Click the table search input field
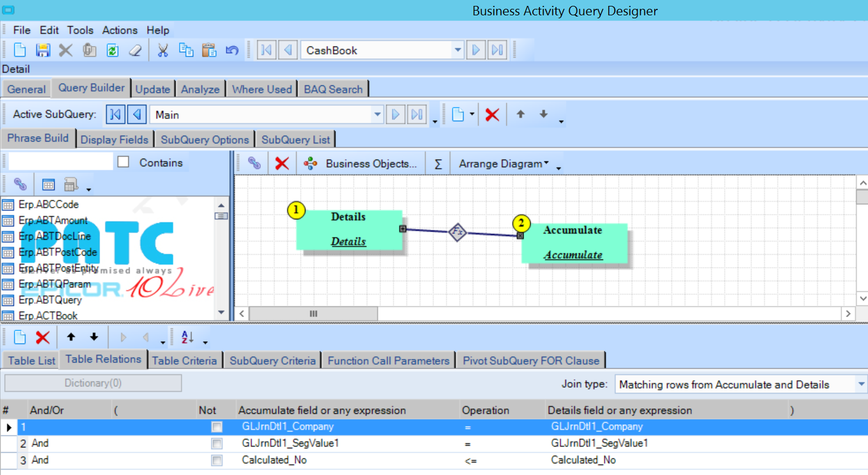868x475 pixels. click(x=61, y=161)
